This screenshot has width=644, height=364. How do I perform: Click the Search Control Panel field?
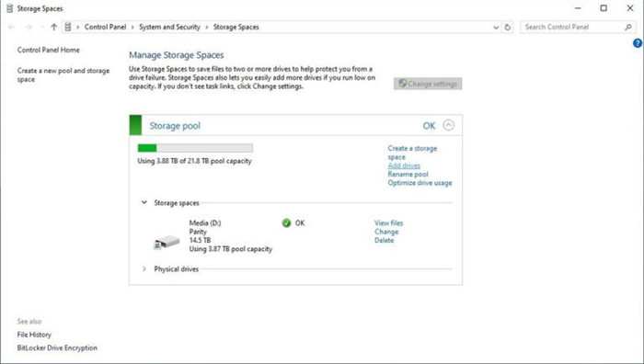[573, 27]
